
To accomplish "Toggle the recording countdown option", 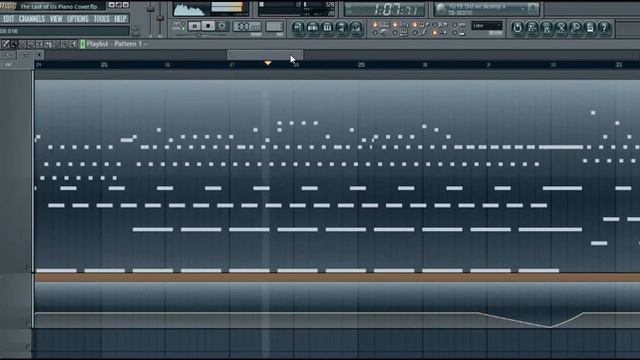I will [395, 25].
